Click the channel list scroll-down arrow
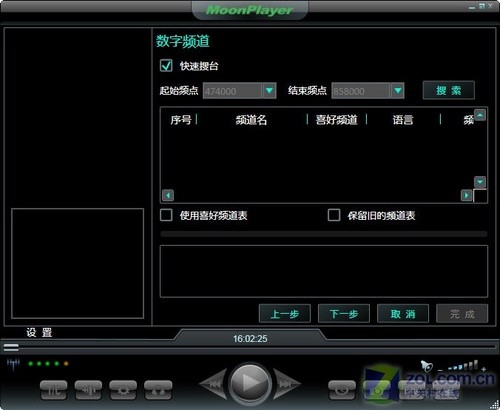This screenshot has width=500, height=410. 480,182
